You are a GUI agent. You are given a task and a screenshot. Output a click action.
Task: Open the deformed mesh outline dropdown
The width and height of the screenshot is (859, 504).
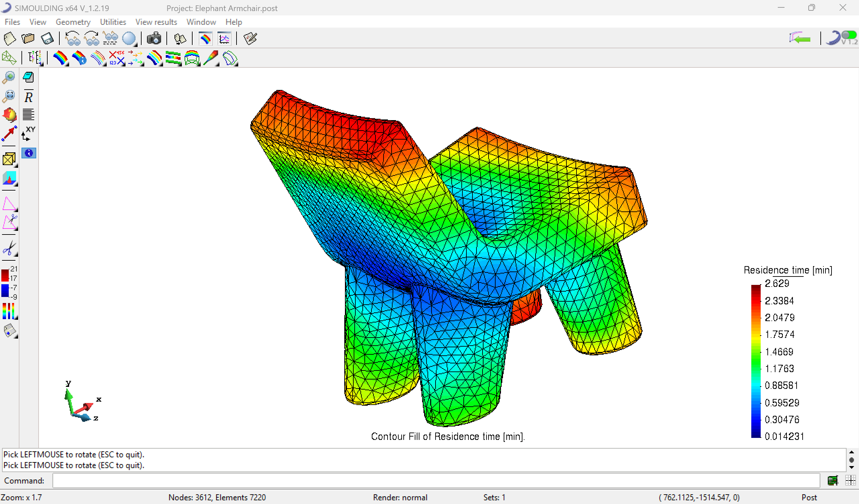(230, 58)
